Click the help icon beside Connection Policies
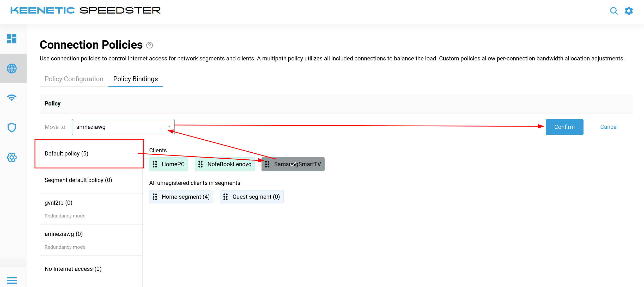This screenshot has width=644, height=287. pos(149,45)
